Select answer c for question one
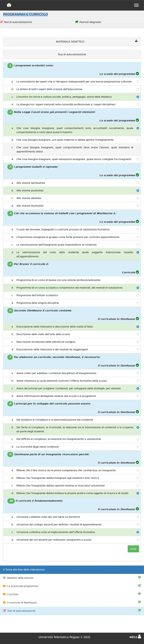The width and height of the screenshot is (144, 644). [138, 97]
